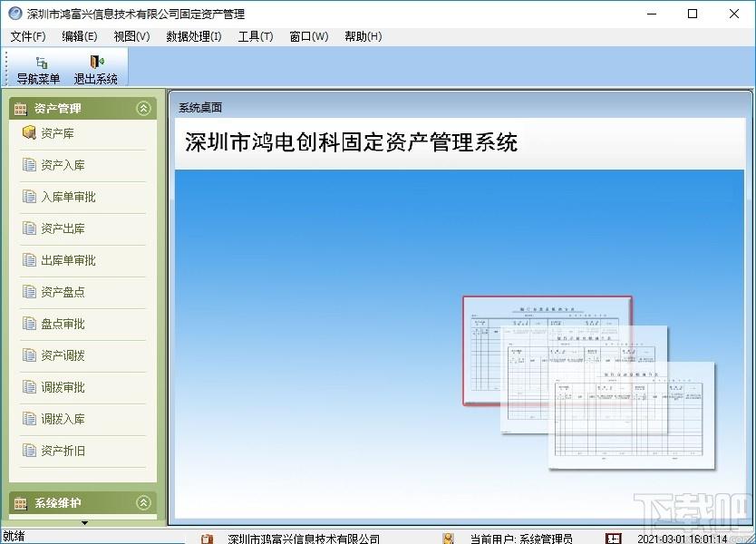Click the 系统维护 panel header icon
The height and width of the screenshot is (544, 756).
pos(20,503)
